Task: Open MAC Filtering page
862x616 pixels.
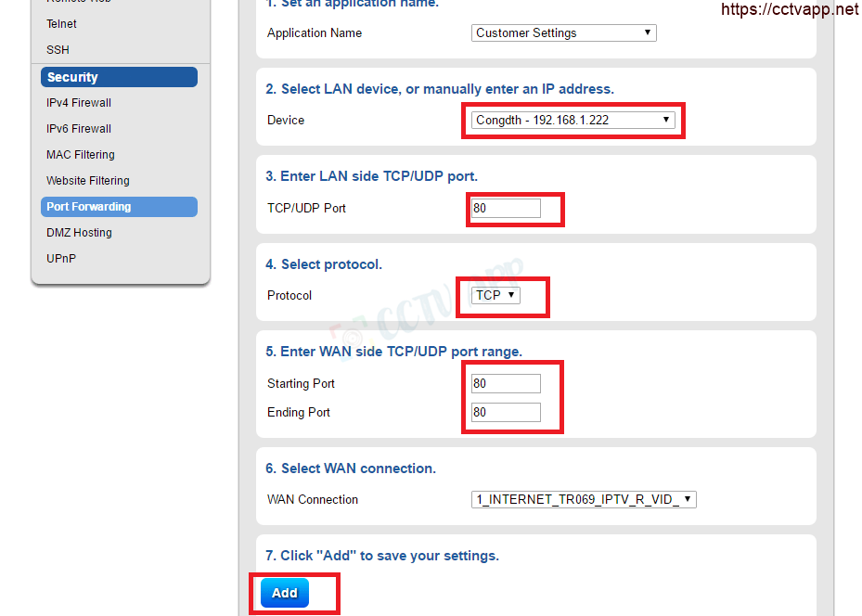Action: click(81, 155)
